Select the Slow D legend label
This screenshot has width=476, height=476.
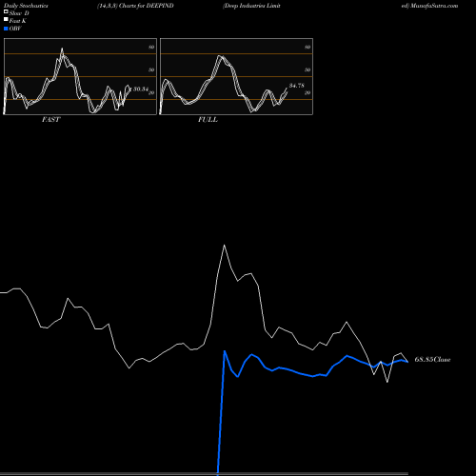pos(19,13)
